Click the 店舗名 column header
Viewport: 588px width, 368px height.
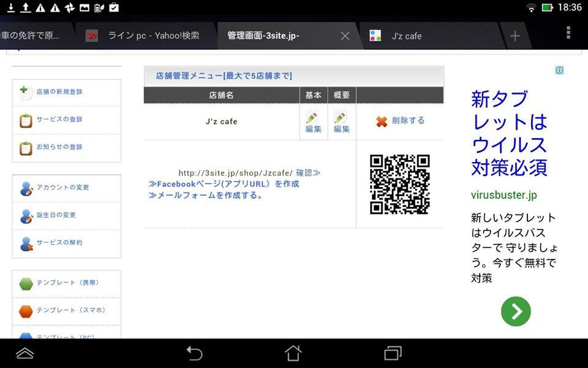click(221, 96)
